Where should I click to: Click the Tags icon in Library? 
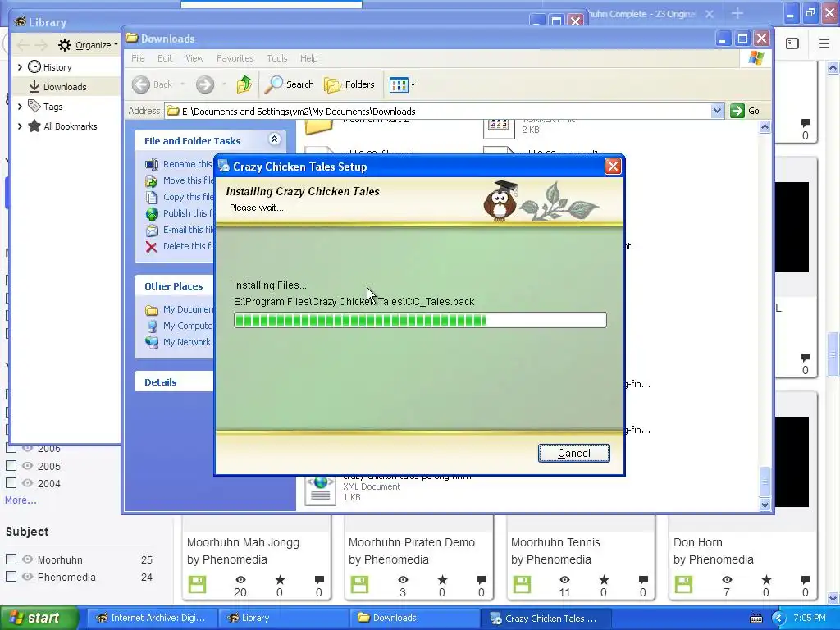coord(34,106)
